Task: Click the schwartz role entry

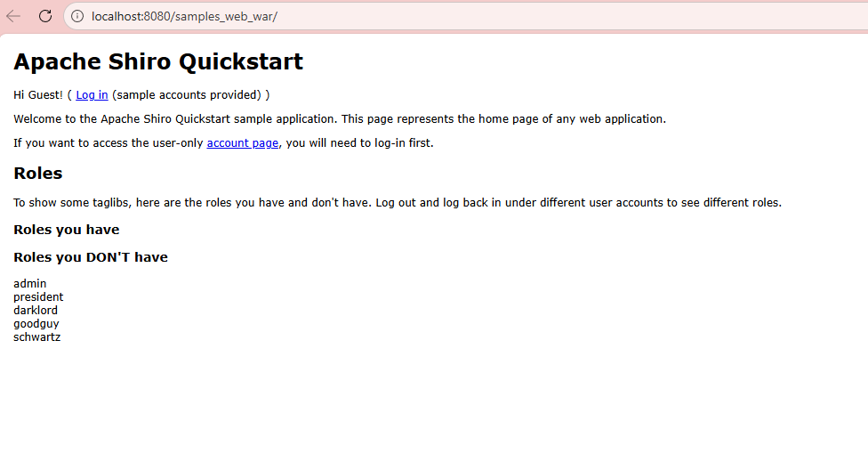Action: pyautogui.click(x=37, y=337)
